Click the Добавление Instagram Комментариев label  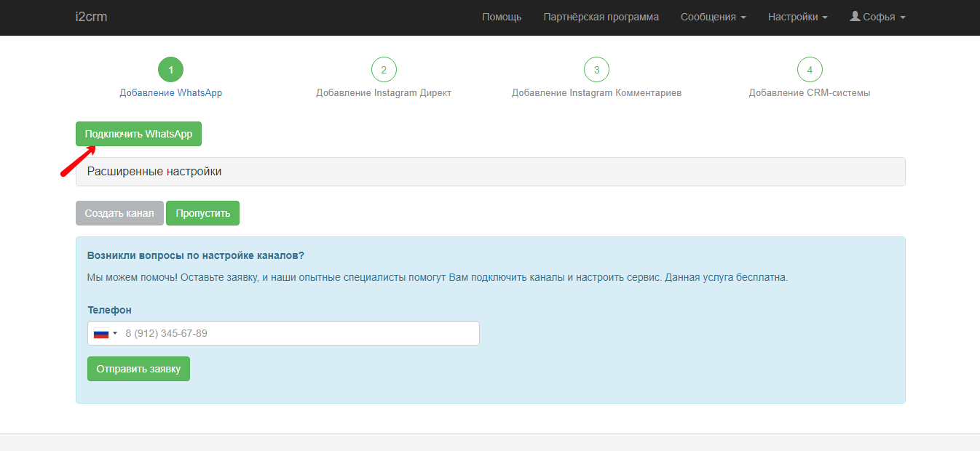(596, 93)
